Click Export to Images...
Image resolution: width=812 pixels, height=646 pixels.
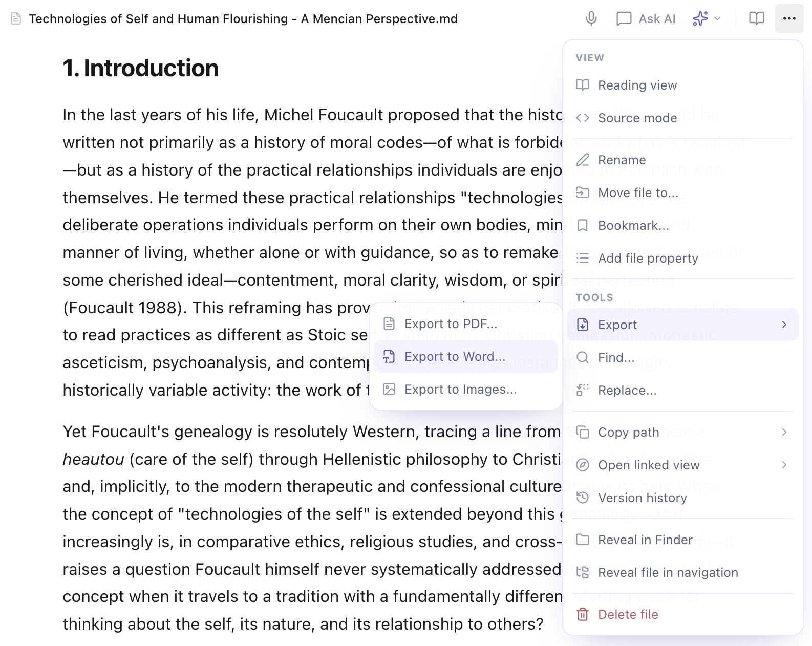466,390
